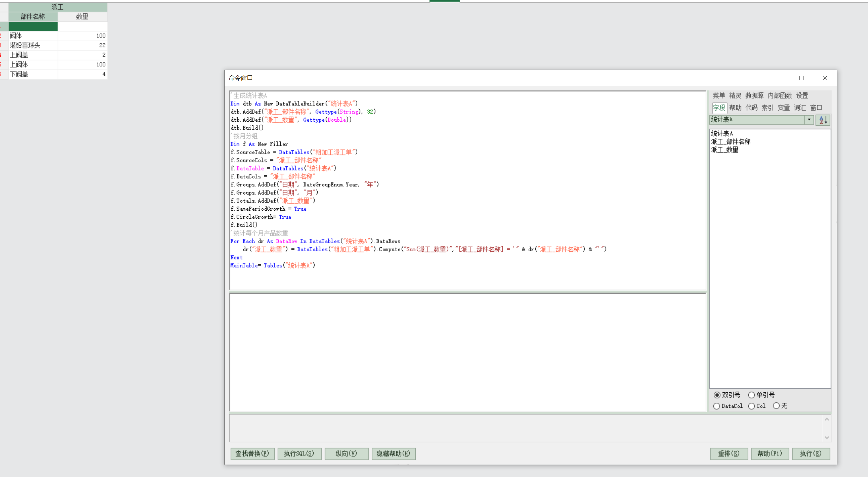The width and height of the screenshot is (868, 477).
Task: Click the code line 'dtb.Build()'
Action: (247, 128)
